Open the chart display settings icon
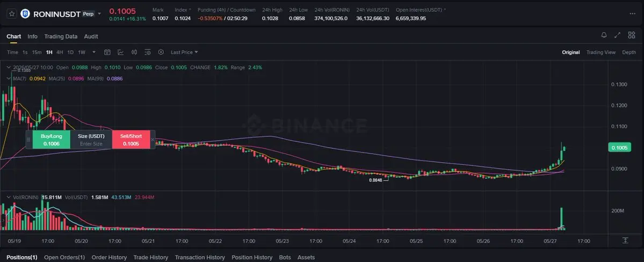644x262 pixels. [x=148, y=52]
